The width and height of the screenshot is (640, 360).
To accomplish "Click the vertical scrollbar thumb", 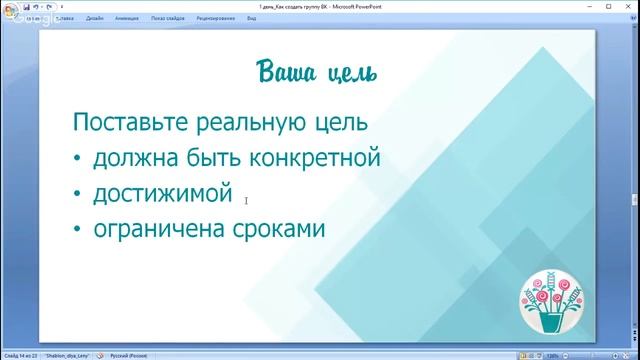I will tap(635, 200).
